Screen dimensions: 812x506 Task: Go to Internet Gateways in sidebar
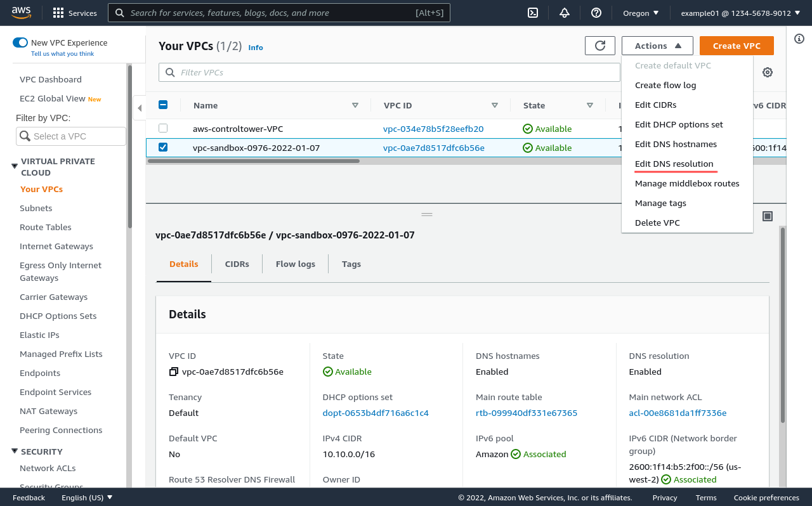56,246
